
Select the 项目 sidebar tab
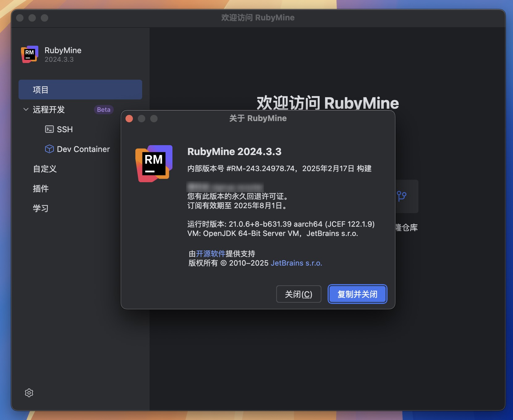(x=80, y=90)
